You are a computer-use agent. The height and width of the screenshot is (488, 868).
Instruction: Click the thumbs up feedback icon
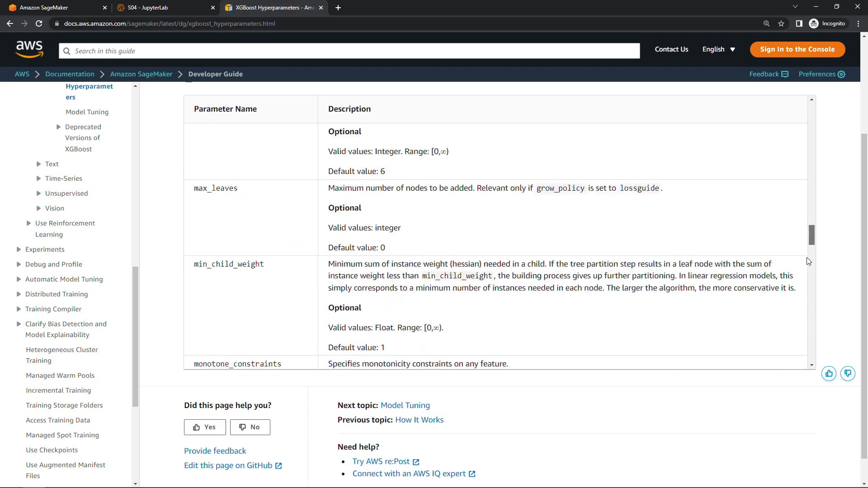pos(829,374)
